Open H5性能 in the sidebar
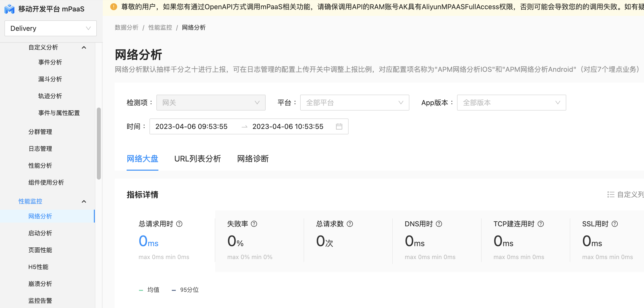 38,267
